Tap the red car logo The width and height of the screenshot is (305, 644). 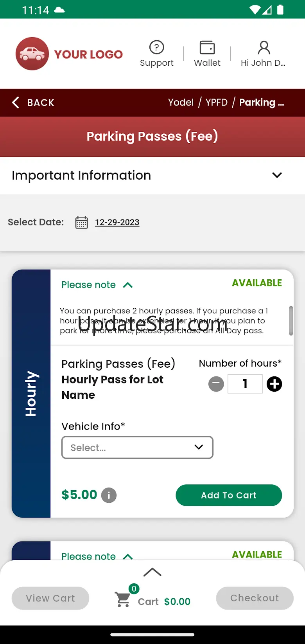pos(32,54)
